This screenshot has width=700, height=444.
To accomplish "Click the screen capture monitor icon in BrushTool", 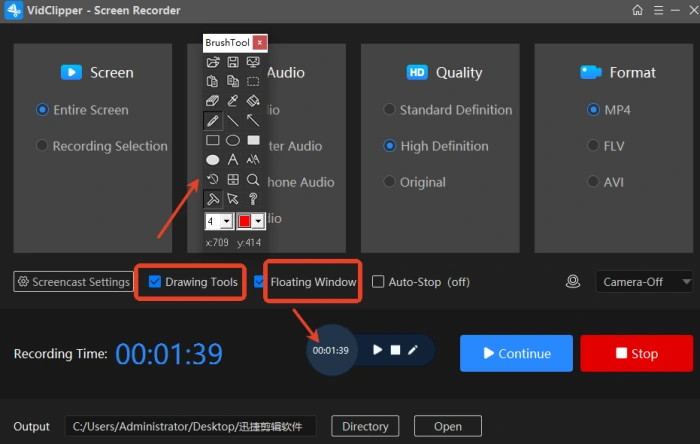I will pos(253,62).
